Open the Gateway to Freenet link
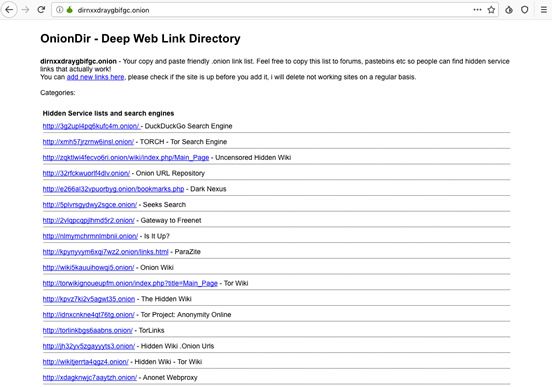 point(89,220)
